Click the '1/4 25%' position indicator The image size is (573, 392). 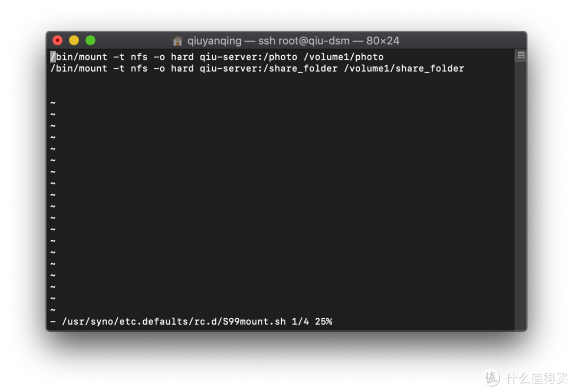click(x=312, y=321)
